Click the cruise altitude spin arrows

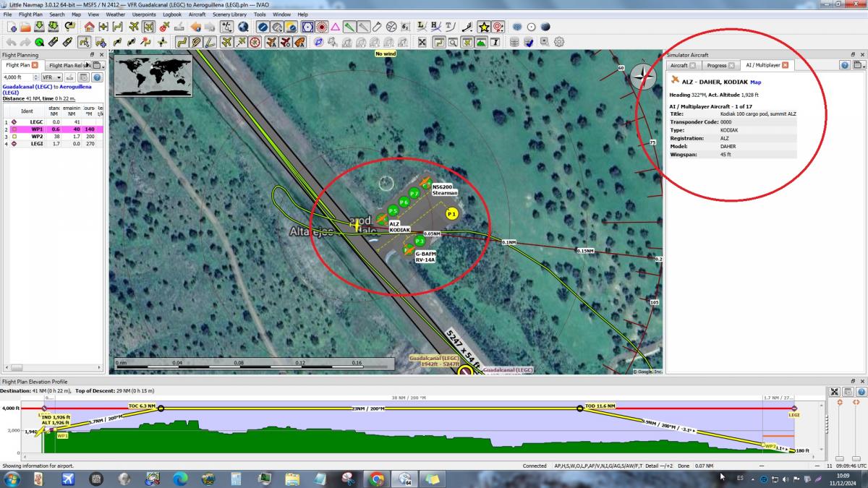(35, 77)
